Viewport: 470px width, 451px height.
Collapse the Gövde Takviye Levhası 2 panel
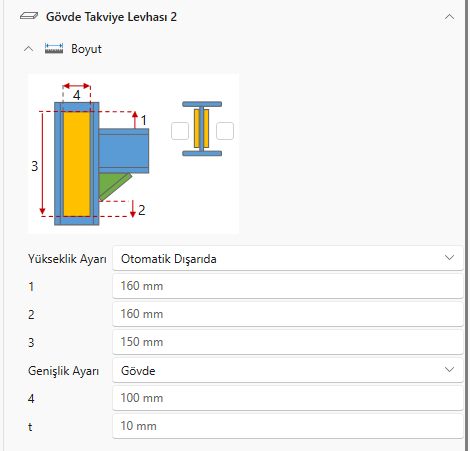click(449, 17)
